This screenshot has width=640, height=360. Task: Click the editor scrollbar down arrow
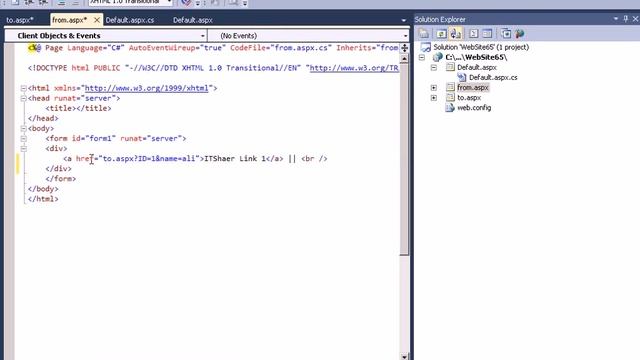click(x=404, y=356)
